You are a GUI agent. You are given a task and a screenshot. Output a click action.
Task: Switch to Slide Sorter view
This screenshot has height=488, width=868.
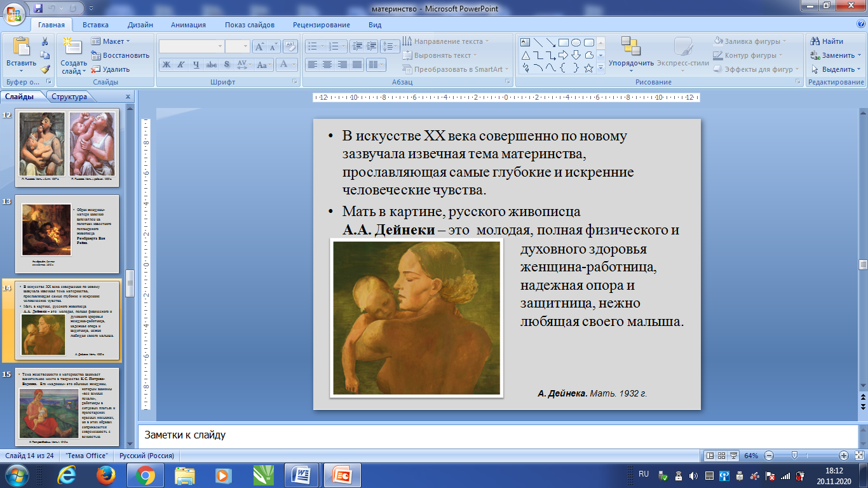[x=723, y=456]
